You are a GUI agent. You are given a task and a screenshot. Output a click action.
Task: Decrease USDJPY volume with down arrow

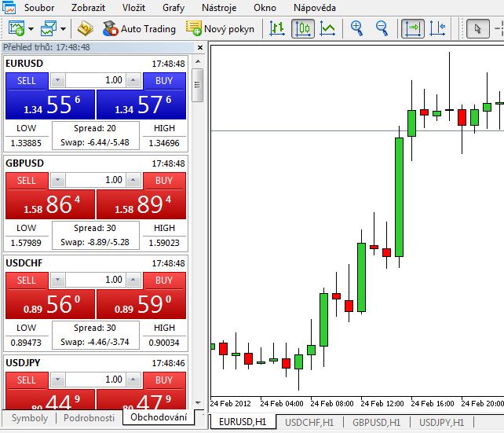[58, 380]
